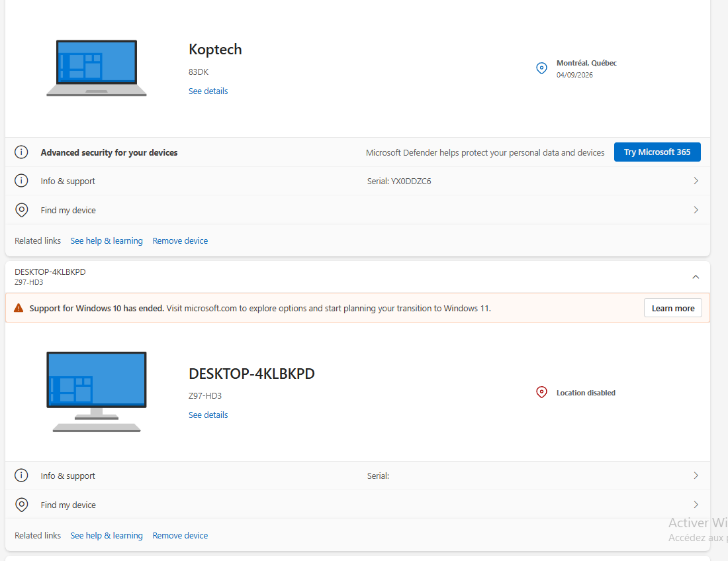Expand DESKTOP-4KLBKPD Info & support chevron
728x561 pixels.
(x=696, y=476)
